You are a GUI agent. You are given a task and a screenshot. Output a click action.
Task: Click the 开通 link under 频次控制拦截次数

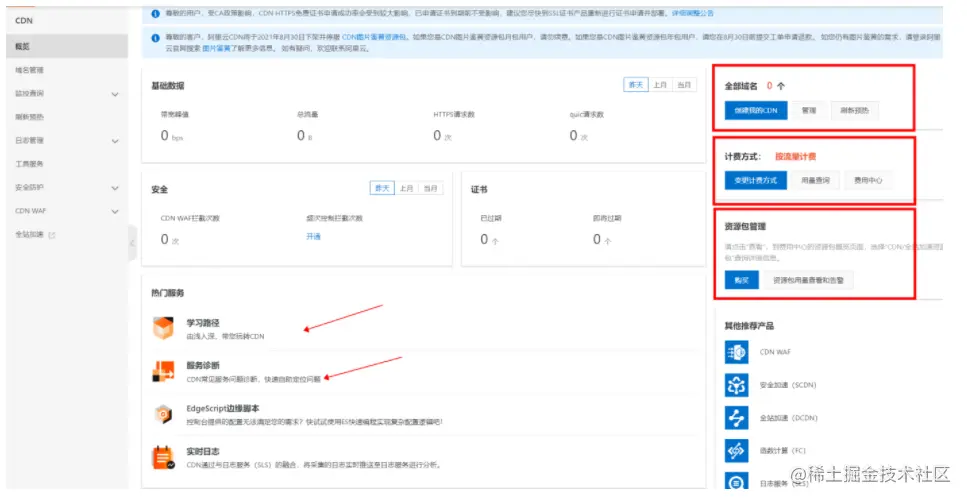313,236
